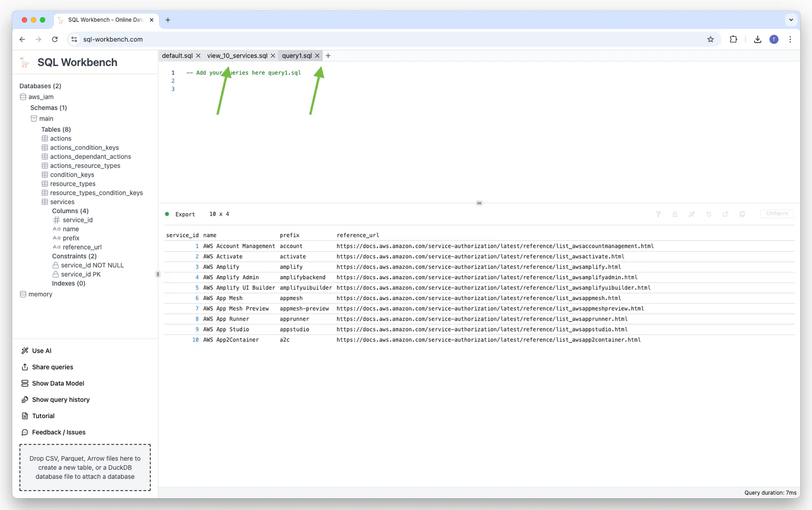
Task: Open Show Data Model
Action: tap(53, 383)
